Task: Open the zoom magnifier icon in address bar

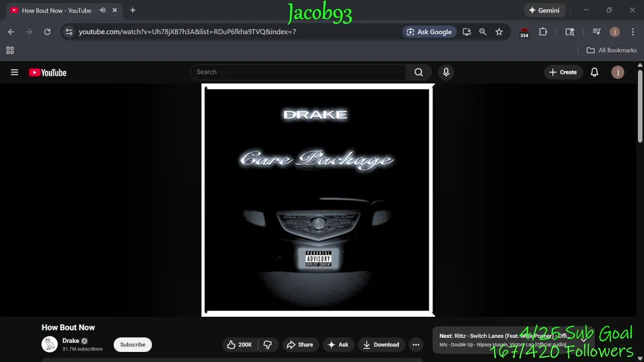Action: [483, 32]
